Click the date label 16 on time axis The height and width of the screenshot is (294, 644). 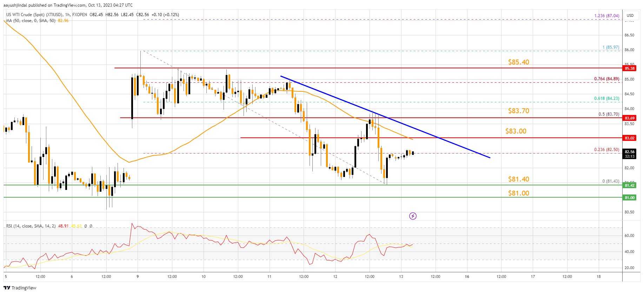[x=467, y=276]
